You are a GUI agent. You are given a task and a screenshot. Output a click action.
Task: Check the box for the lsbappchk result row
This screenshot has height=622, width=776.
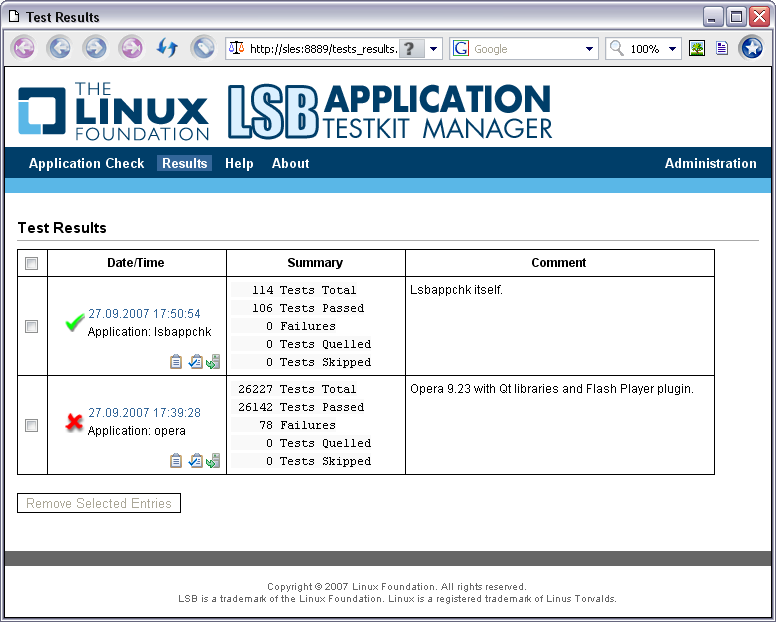[x=32, y=327]
